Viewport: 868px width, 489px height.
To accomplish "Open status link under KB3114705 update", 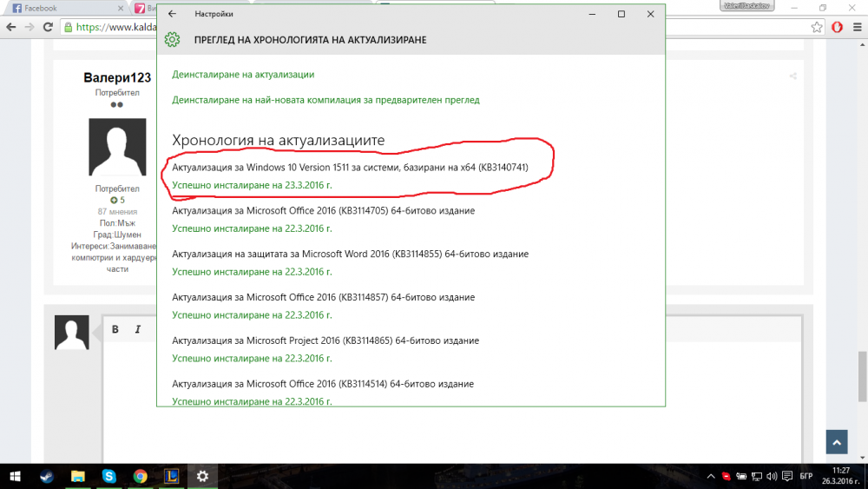I will tap(252, 228).
